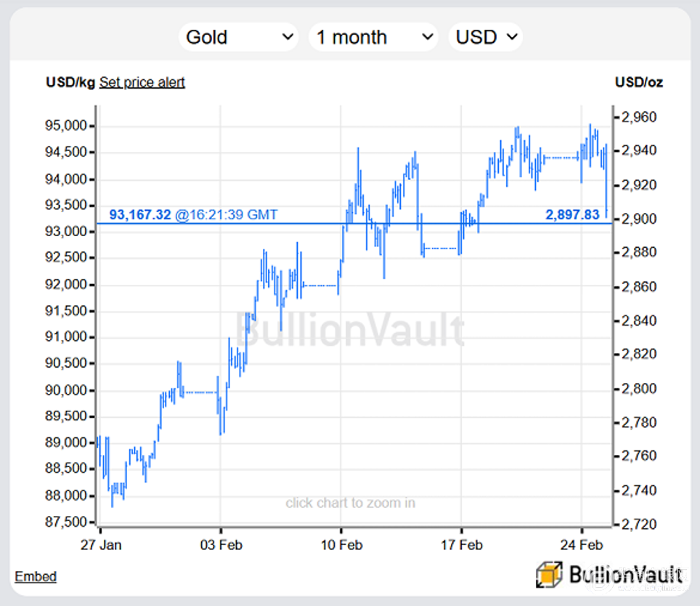Click the 03 Feb date marker
This screenshot has width=700, height=606.
[x=221, y=545]
